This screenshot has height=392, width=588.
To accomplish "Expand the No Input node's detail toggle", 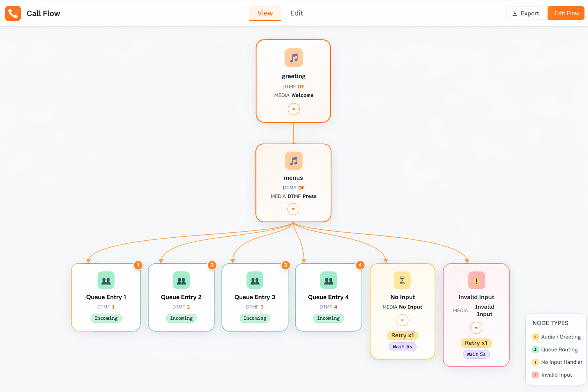I will coord(402,320).
